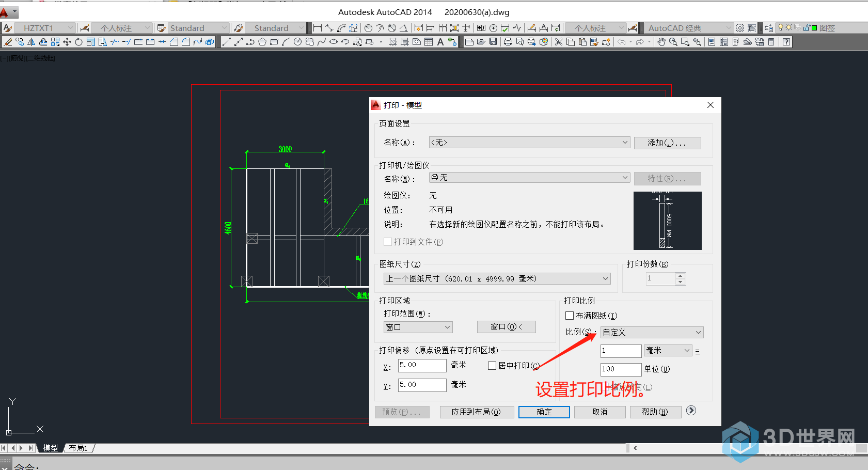
Task: Select the Multiline Text tool
Action: pyautogui.click(x=440, y=42)
